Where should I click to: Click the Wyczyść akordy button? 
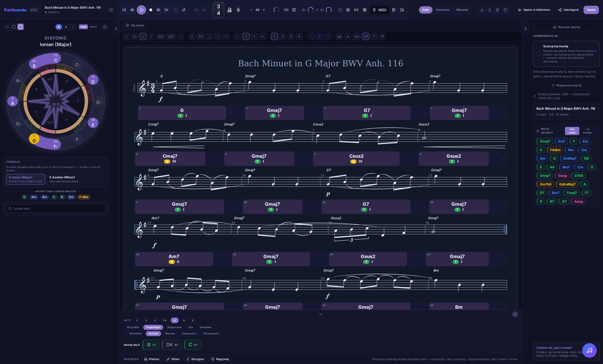tap(566, 27)
